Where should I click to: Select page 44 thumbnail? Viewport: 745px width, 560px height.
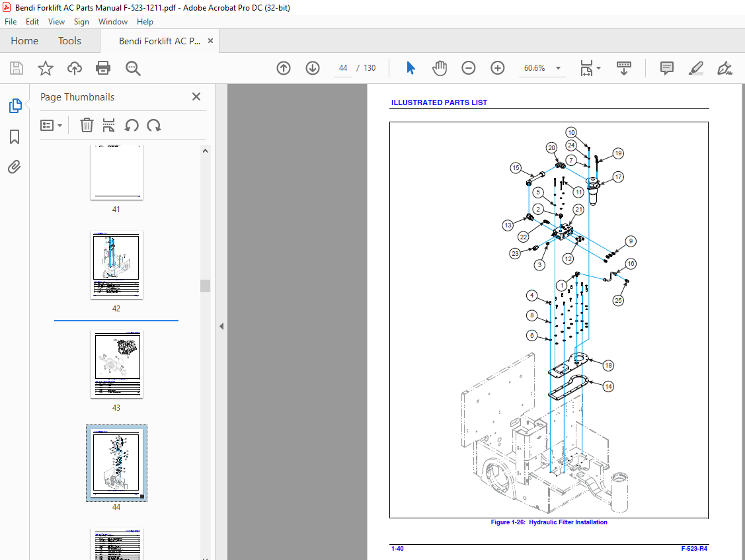tap(116, 463)
